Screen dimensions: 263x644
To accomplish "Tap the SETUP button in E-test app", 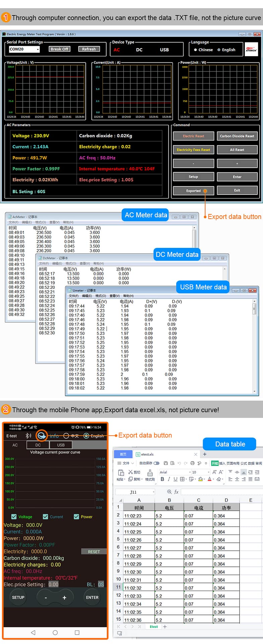I will (18, 597).
